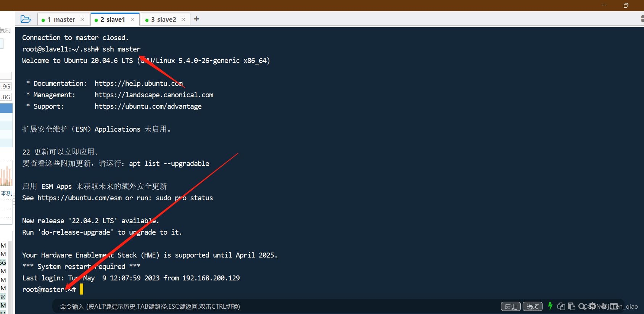Click the ubuntu.com/advantage URL in terminal

coord(148,106)
